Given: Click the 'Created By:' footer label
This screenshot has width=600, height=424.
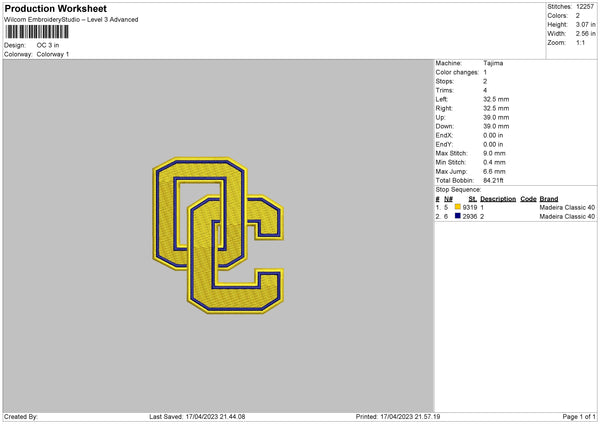Looking at the screenshot, I should pos(21,417).
